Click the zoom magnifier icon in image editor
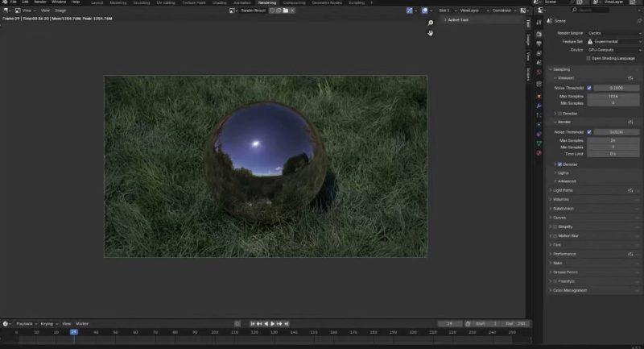Image resolution: width=644 pixels, height=349 pixels. [x=431, y=23]
